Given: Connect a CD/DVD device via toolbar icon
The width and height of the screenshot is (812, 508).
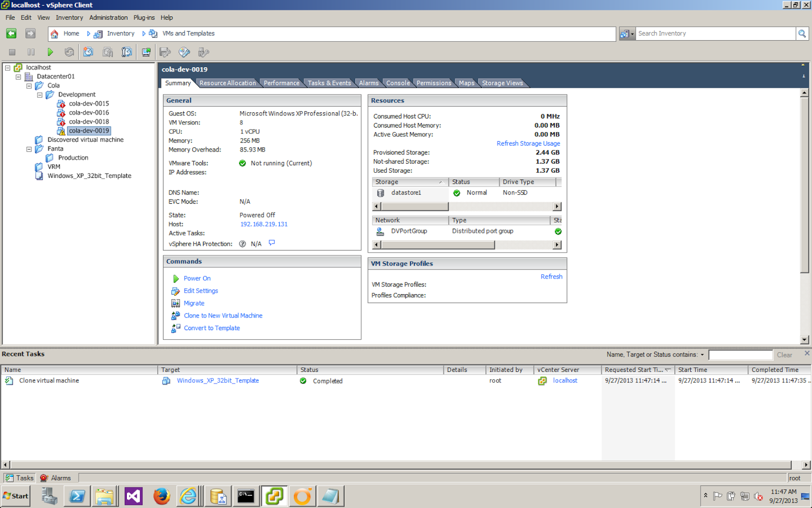Looking at the screenshot, I should coord(184,52).
